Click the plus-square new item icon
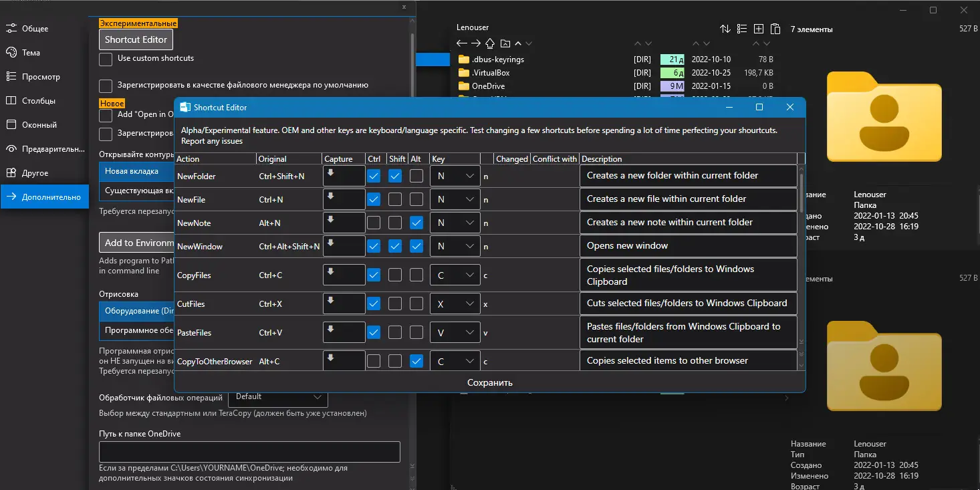Screen dimensions: 980x490 (x=759, y=29)
